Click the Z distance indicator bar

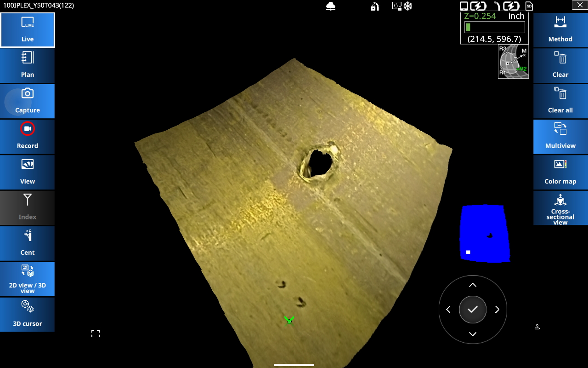tap(494, 27)
